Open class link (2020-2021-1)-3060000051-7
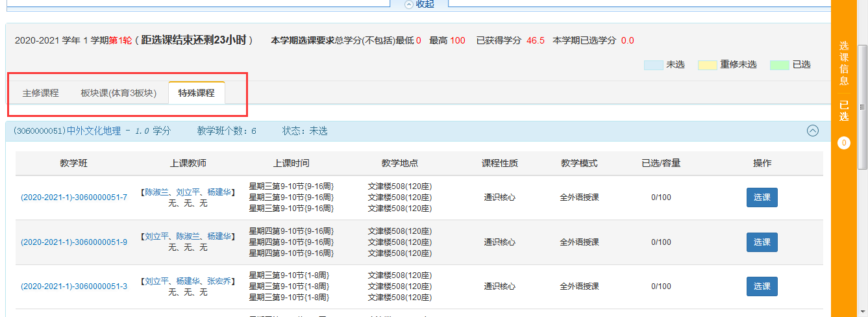This screenshot has width=868, height=317. click(74, 197)
